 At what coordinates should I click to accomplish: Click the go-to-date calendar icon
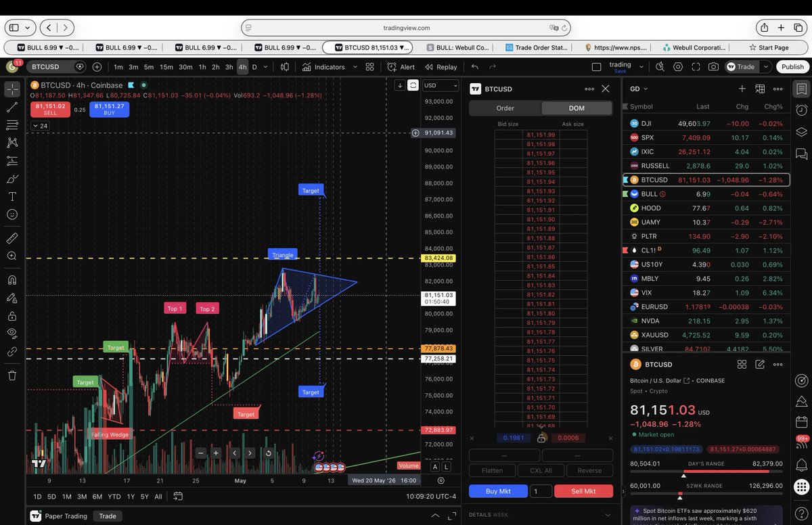click(x=178, y=496)
